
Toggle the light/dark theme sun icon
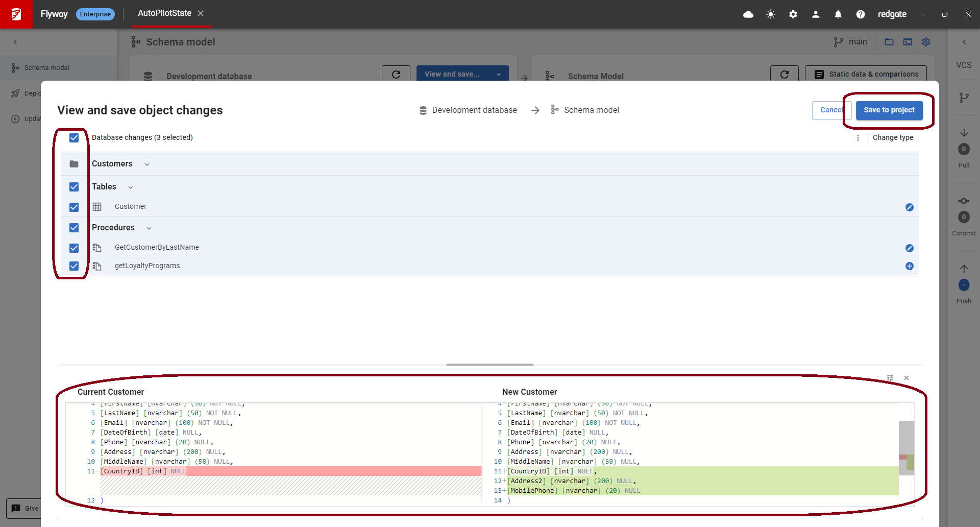coord(771,14)
